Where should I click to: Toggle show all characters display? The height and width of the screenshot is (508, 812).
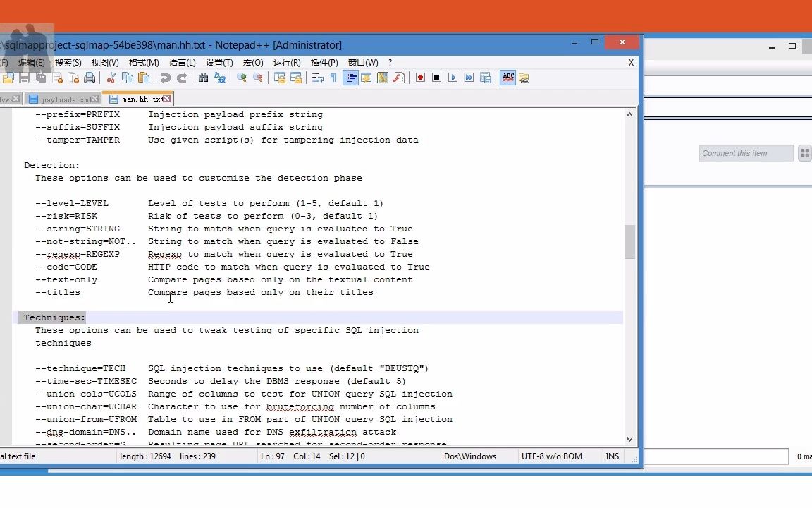click(333, 78)
